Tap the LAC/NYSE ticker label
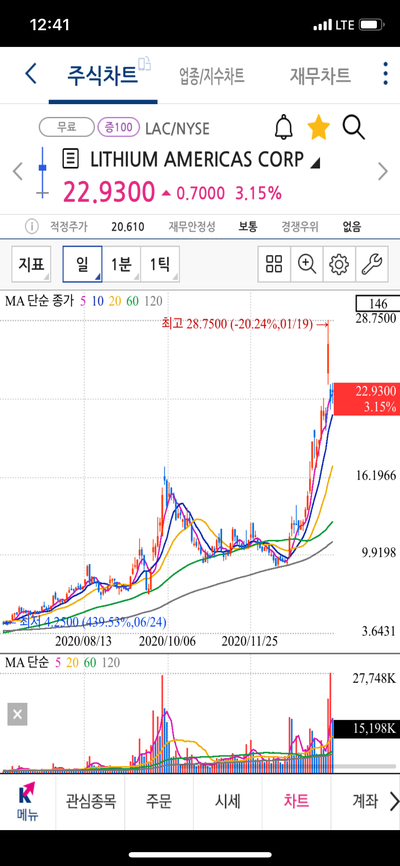 [178, 129]
